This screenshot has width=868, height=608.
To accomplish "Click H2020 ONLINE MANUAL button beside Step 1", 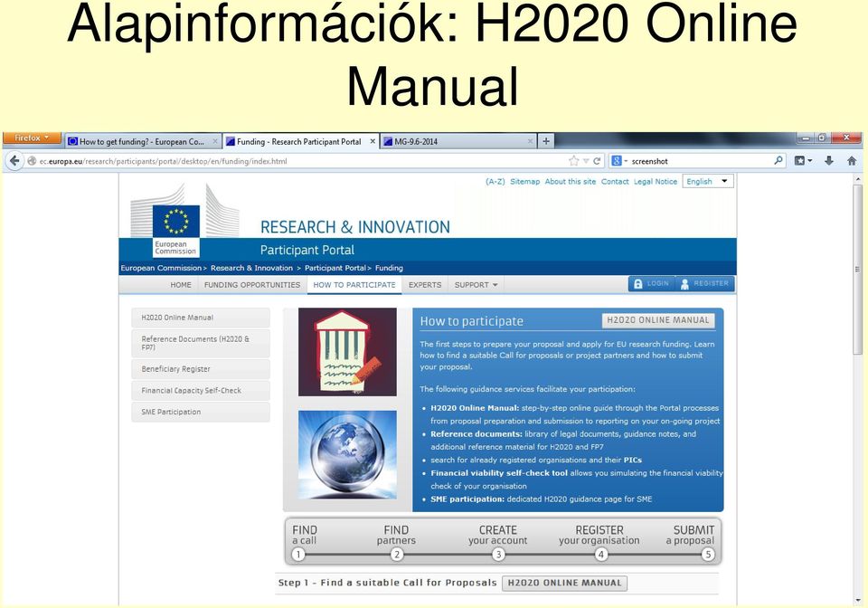I will [x=564, y=583].
